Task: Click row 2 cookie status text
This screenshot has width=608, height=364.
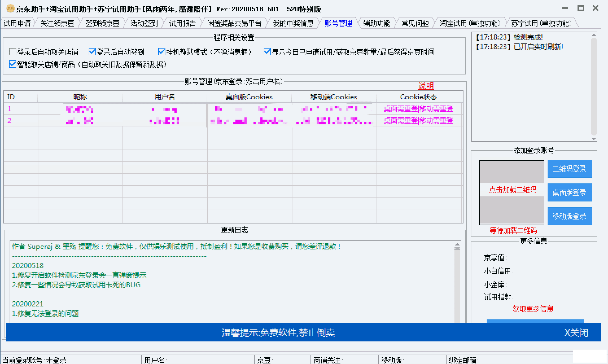Action: [419, 120]
